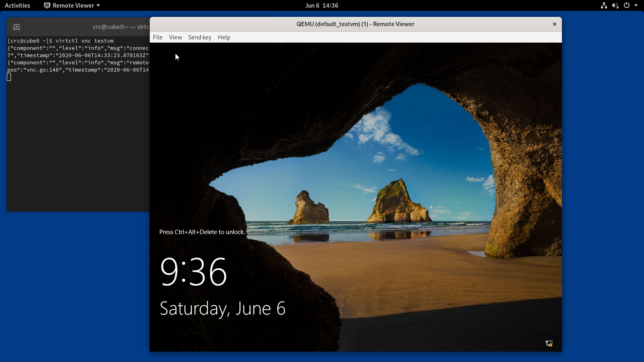Open the Help menu
This screenshot has height=362, width=644.
(224, 37)
